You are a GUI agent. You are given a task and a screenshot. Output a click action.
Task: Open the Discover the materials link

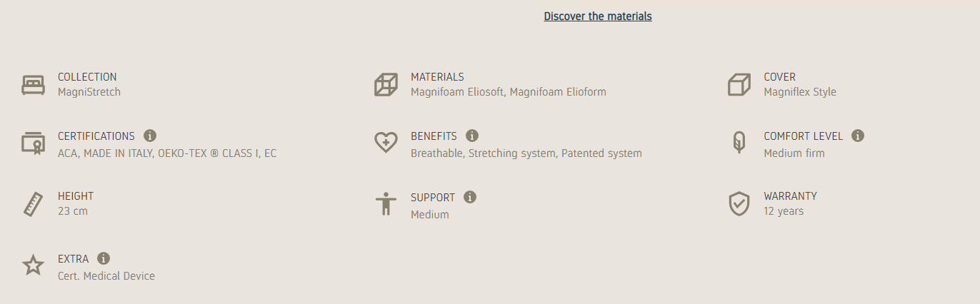598,16
